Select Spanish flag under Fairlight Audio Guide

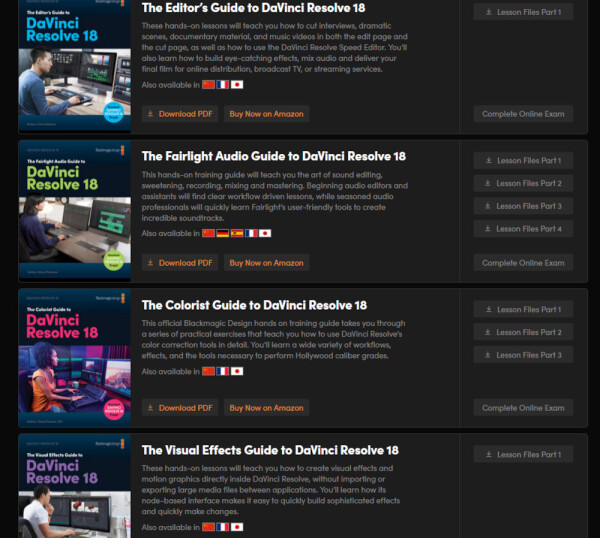[x=237, y=233]
